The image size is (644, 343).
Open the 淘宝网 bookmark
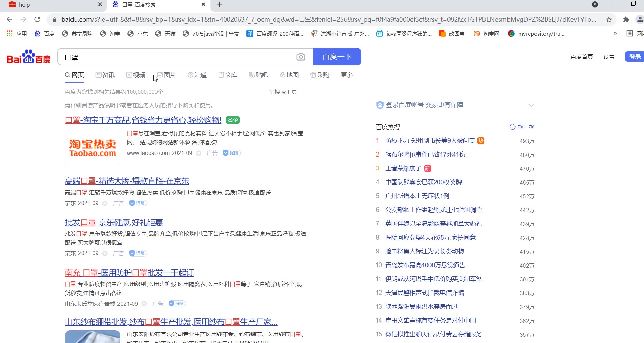[486, 34]
